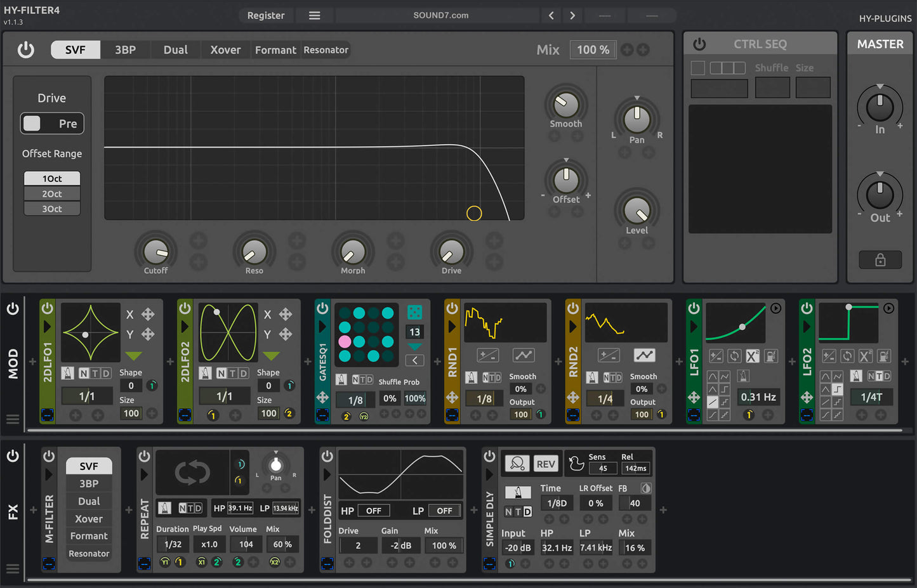Click the Smooth knob
Viewport: 917px width, 588px height.
pos(566,104)
